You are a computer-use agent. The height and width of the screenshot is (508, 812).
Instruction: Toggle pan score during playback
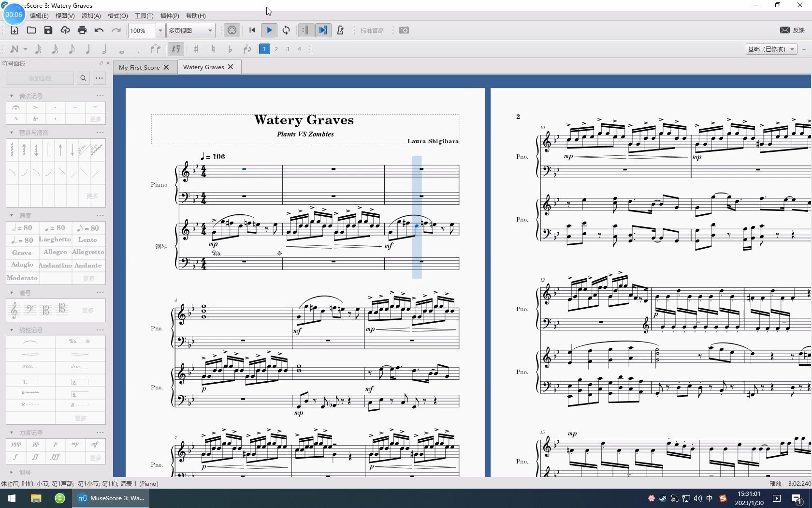(x=322, y=30)
